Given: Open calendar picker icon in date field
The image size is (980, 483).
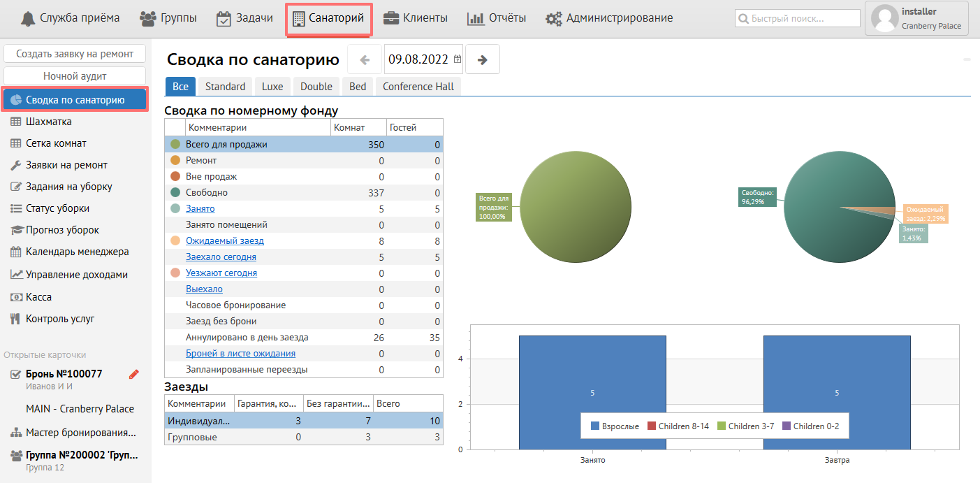Looking at the screenshot, I should coord(458,59).
